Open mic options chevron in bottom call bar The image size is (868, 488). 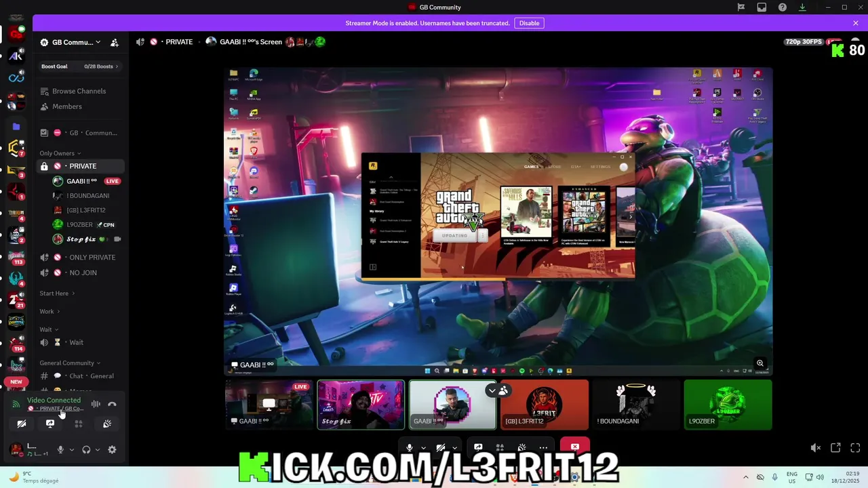click(424, 447)
